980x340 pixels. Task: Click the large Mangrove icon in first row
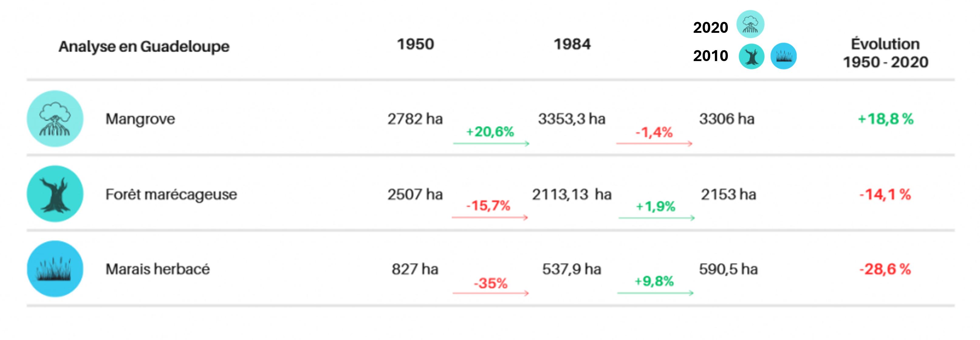click(x=55, y=119)
